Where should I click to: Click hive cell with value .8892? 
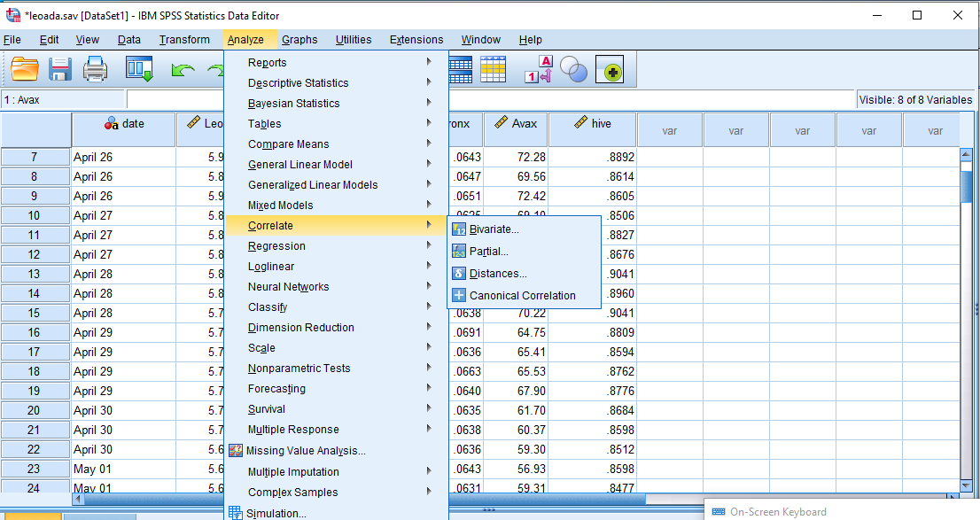click(593, 157)
